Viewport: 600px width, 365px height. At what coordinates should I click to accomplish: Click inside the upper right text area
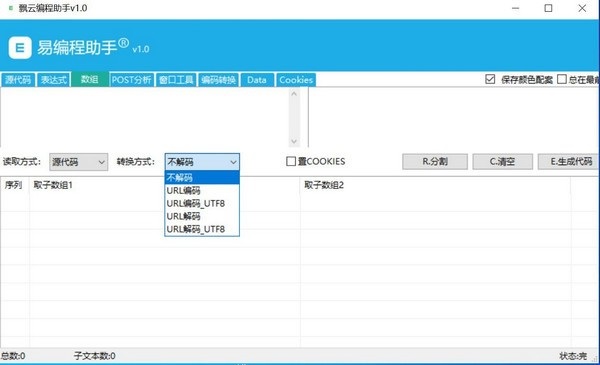click(x=454, y=117)
